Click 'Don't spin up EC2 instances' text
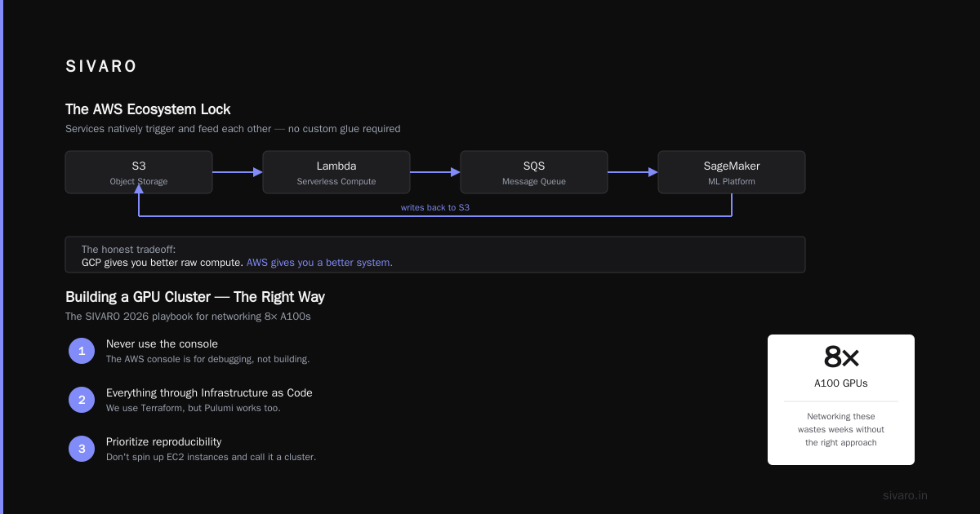The width and height of the screenshot is (980, 514). point(211,457)
